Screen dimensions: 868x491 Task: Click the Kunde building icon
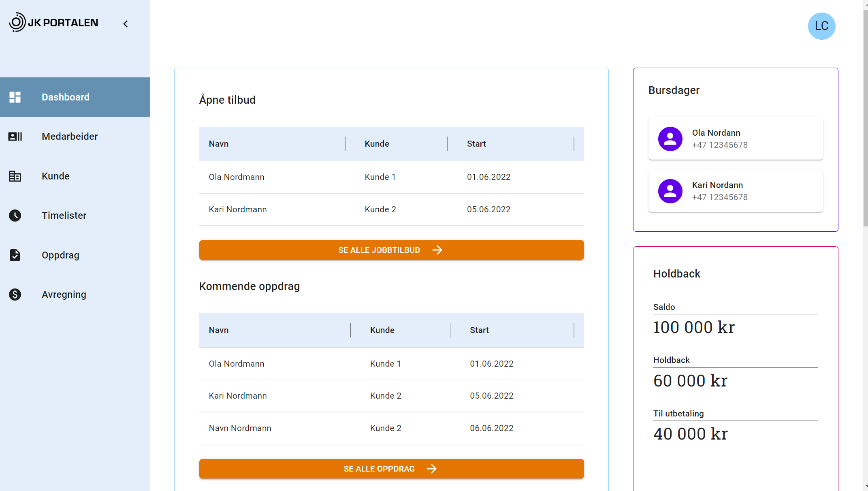pos(15,176)
